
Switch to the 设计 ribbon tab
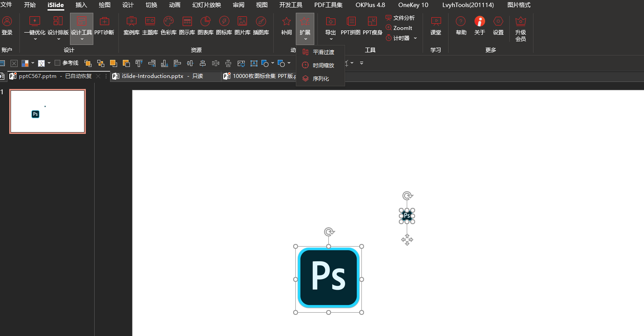click(x=128, y=5)
